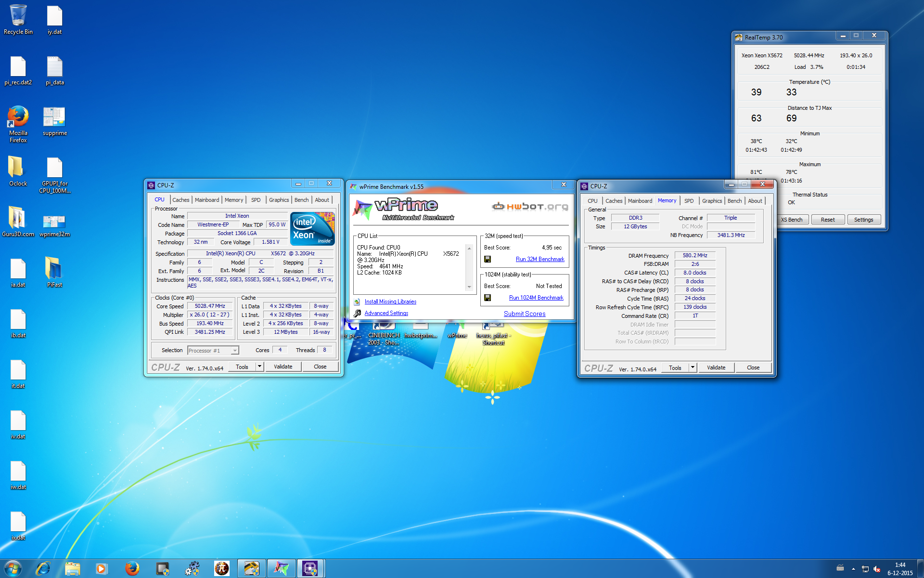
Task: Click Close button in left CPU-Z
Action: (x=320, y=367)
